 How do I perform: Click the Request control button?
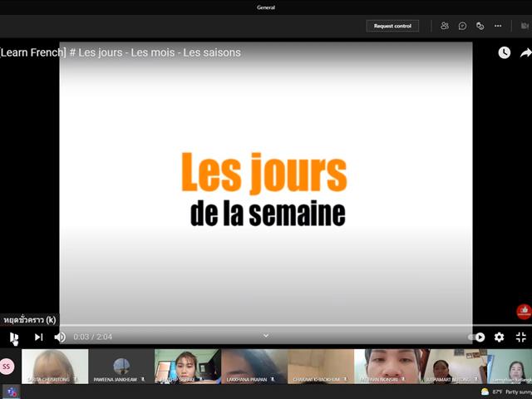pos(392,26)
